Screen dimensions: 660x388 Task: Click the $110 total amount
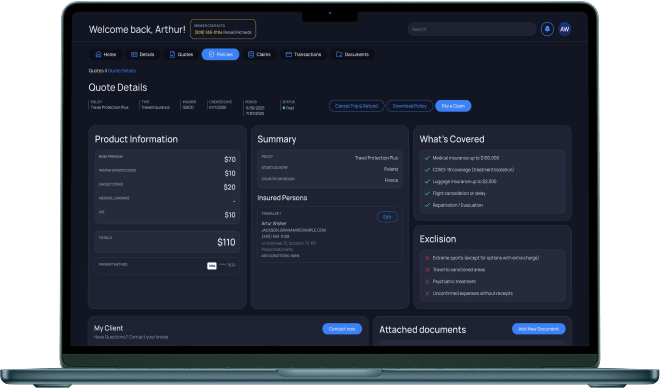[226, 242]
